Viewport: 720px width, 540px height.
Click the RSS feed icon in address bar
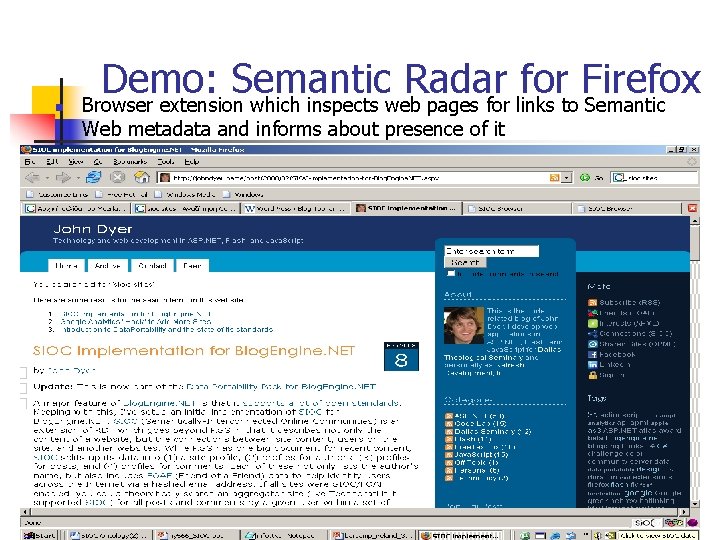[x=554, y=178]
